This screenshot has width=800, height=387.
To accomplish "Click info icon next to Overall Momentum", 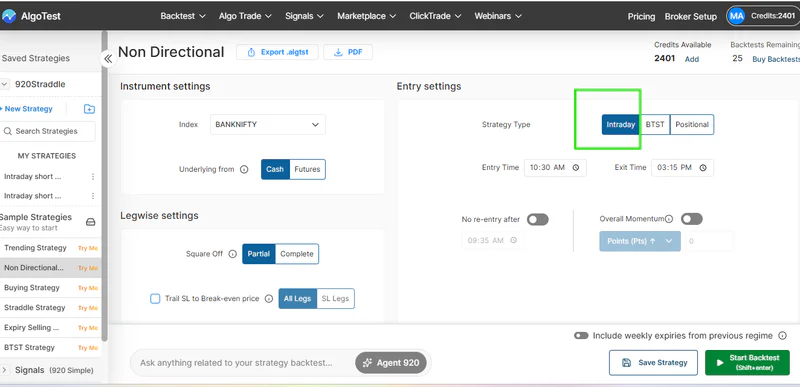I will (669, 219).
